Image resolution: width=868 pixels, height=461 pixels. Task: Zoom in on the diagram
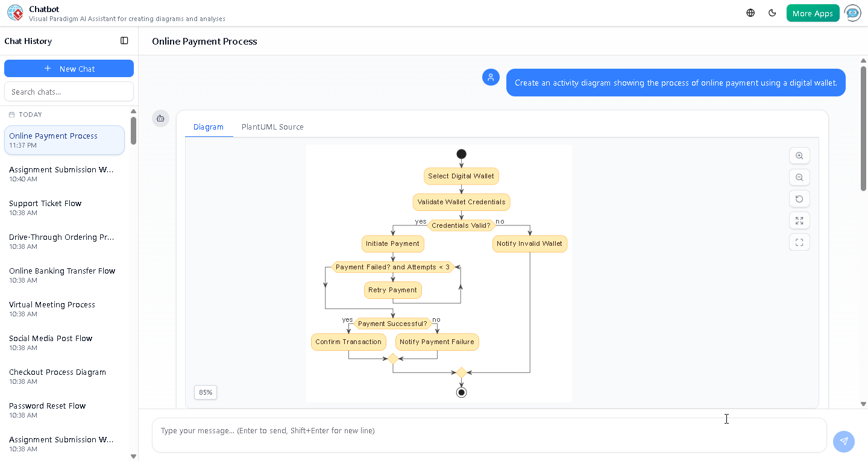[x=799, y=155]
